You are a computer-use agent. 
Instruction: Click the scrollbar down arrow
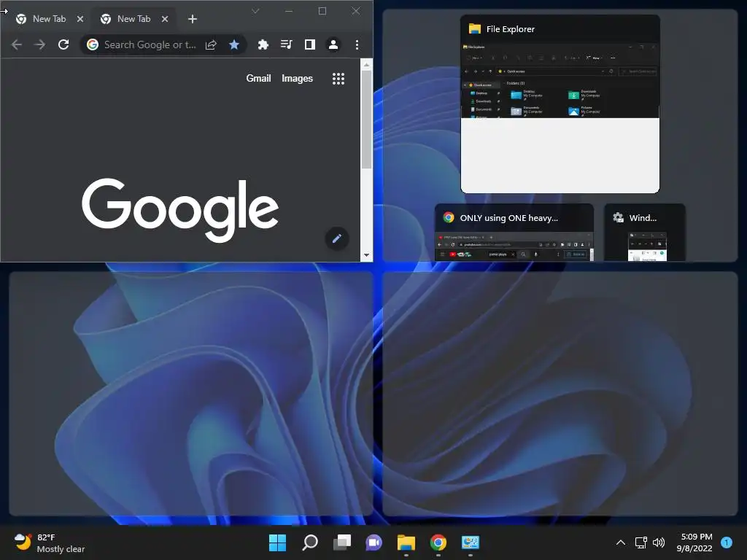pyautogui.click(x=366, y=255)
